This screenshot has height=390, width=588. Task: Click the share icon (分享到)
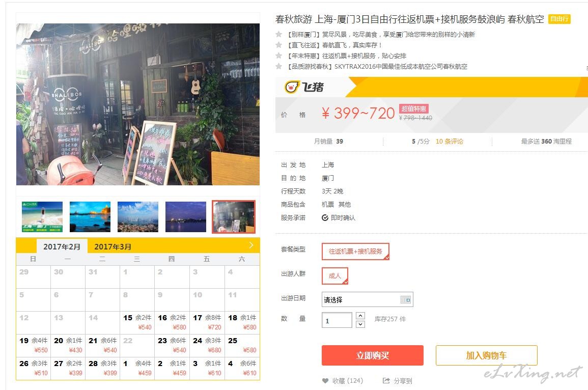tap(386, 381)
